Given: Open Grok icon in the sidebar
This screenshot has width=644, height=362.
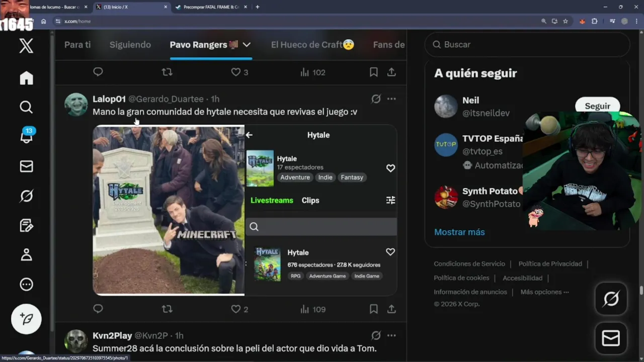Looking at the screenshot, I should tap(26, 196).
